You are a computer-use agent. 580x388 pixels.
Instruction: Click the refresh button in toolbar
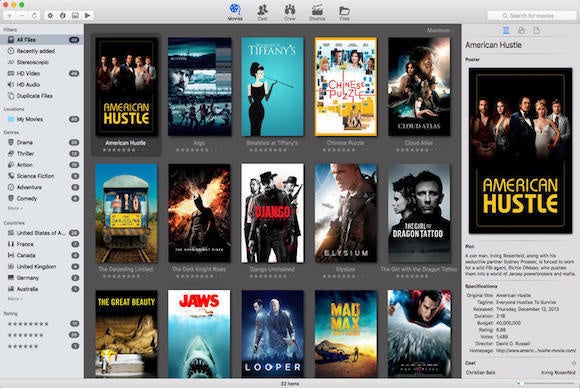(34, 16)
